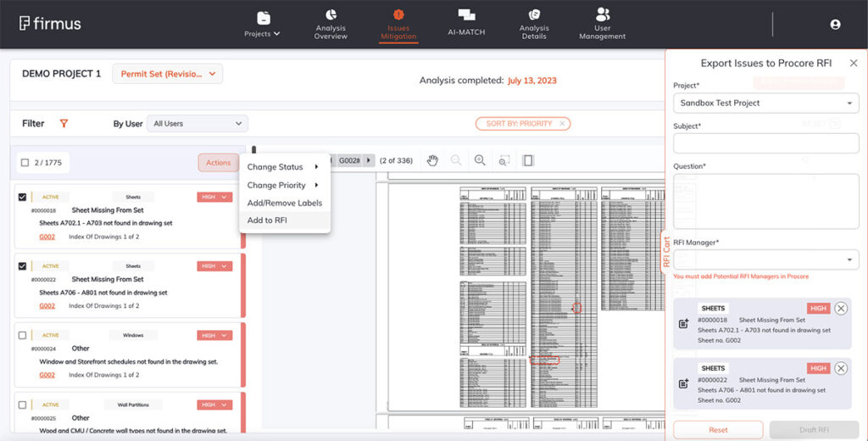Click the red HIGH tag on cart item #0000018
The width and height of the screenshot is (868, 441).
pyautogui.click(x=818, y=308)
